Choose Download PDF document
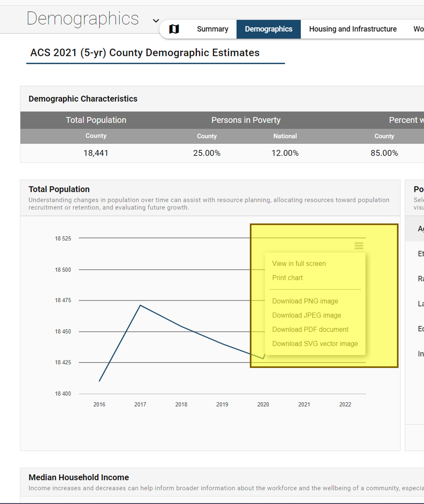 point(310,329)
